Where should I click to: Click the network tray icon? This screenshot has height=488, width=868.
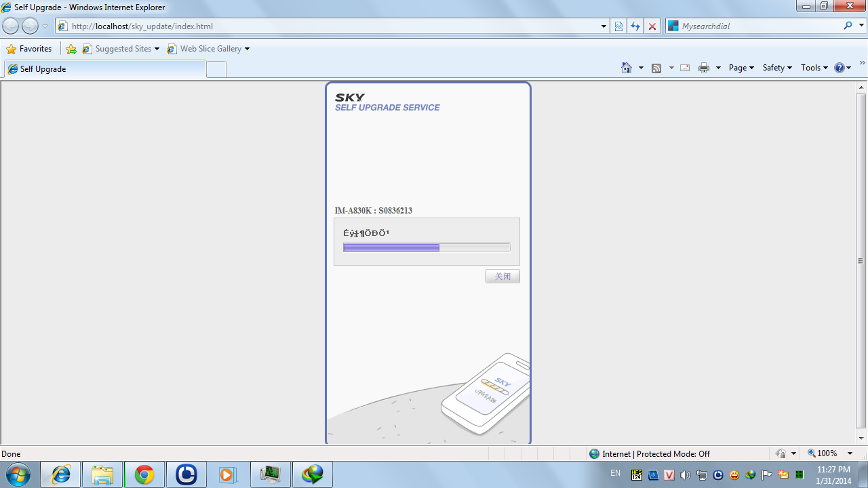(702, 475)
